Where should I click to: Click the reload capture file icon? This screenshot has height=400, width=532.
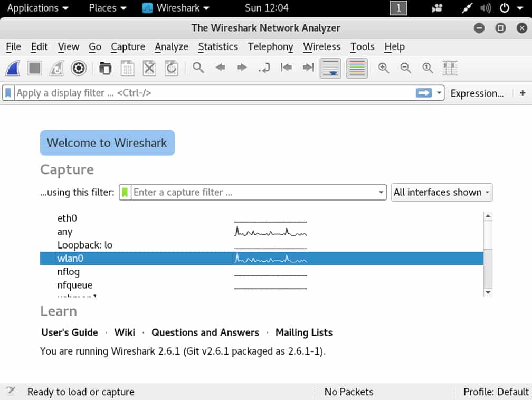tap(172, 68)
